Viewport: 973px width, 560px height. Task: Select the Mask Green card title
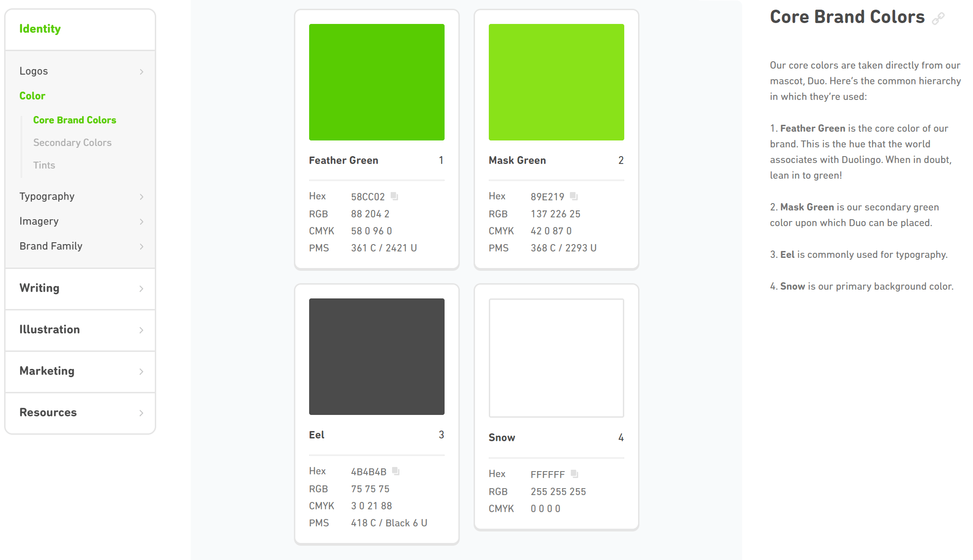(x=517, y=160)
